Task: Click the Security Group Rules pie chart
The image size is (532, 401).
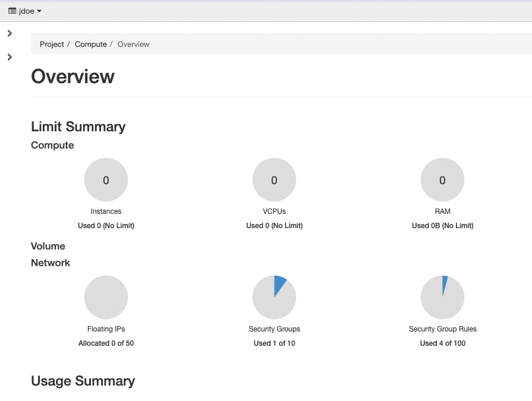Action: 442,297
